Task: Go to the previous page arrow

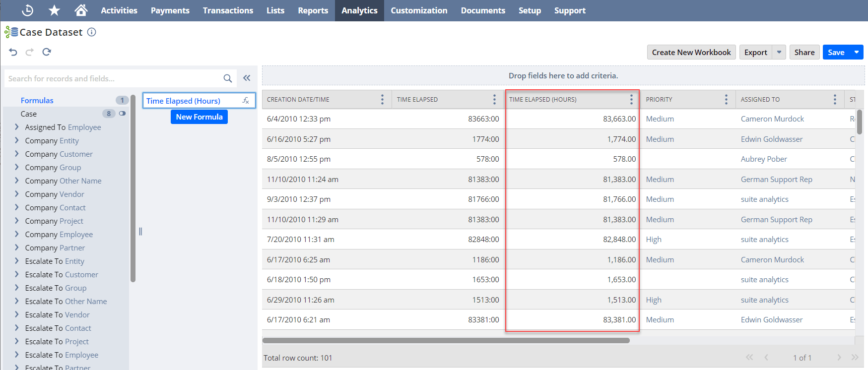Action: [766, 358]
